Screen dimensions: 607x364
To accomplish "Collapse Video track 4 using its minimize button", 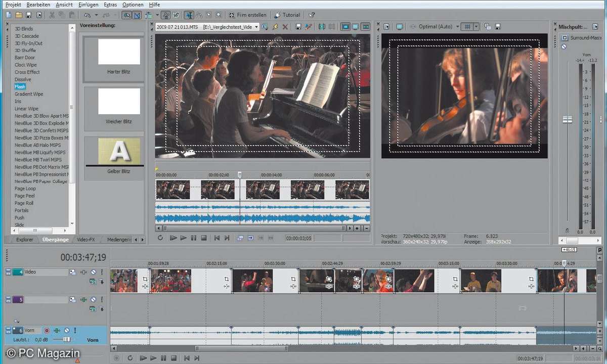I will (8, 270).
